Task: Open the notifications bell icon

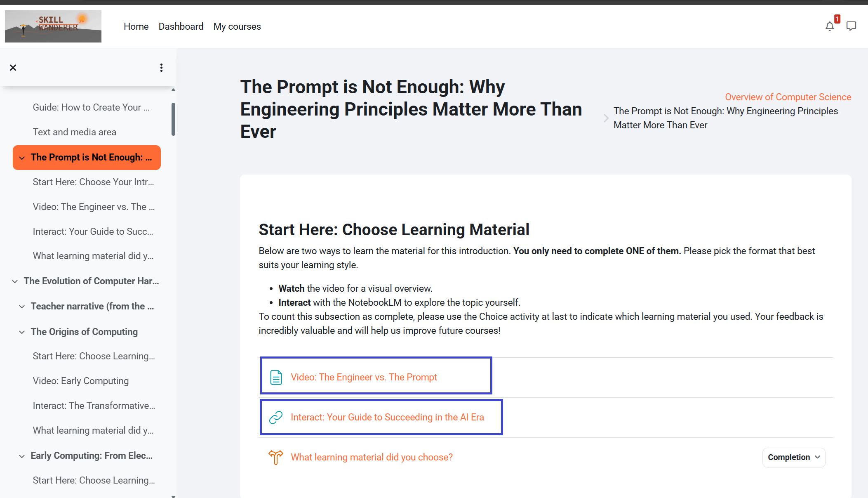Action: coord(830,26)
